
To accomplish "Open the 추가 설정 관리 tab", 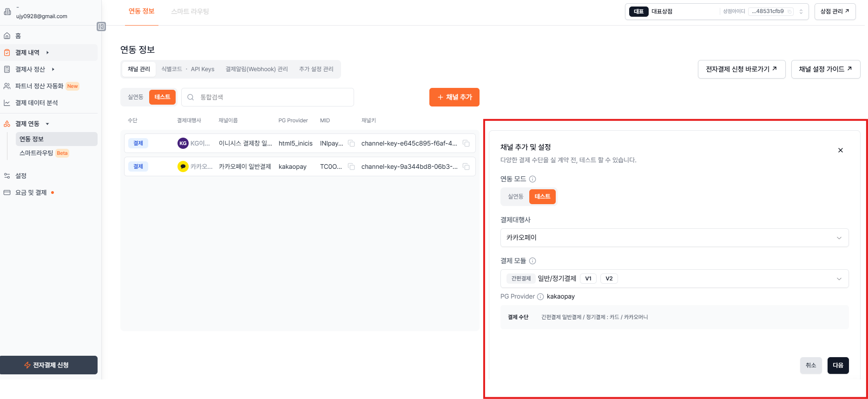I will coord(316,69).
